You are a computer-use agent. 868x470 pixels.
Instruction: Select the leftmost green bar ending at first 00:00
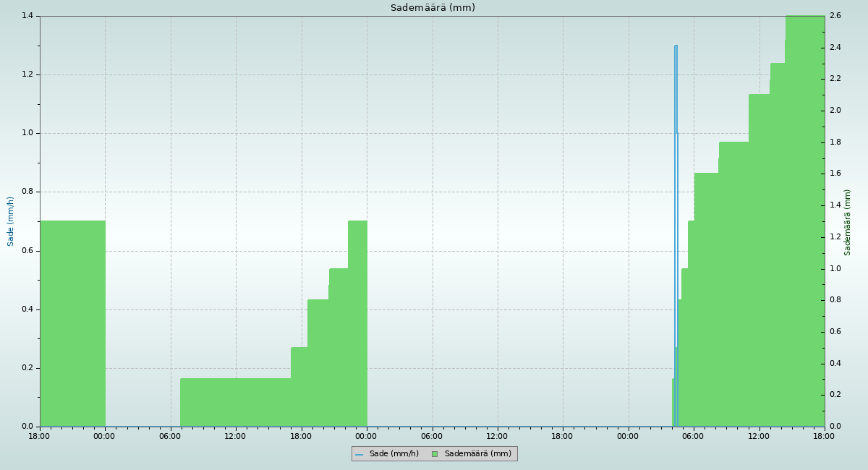(x=72, y=325)
